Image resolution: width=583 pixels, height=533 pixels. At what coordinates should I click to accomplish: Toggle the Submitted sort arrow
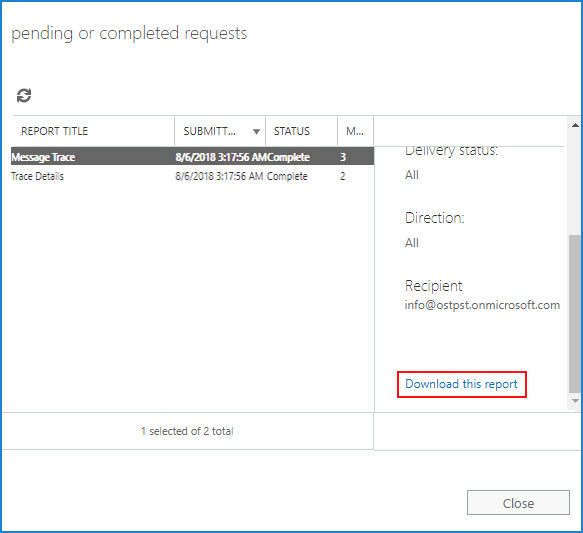pyautogui.click(x=256, y=131)
